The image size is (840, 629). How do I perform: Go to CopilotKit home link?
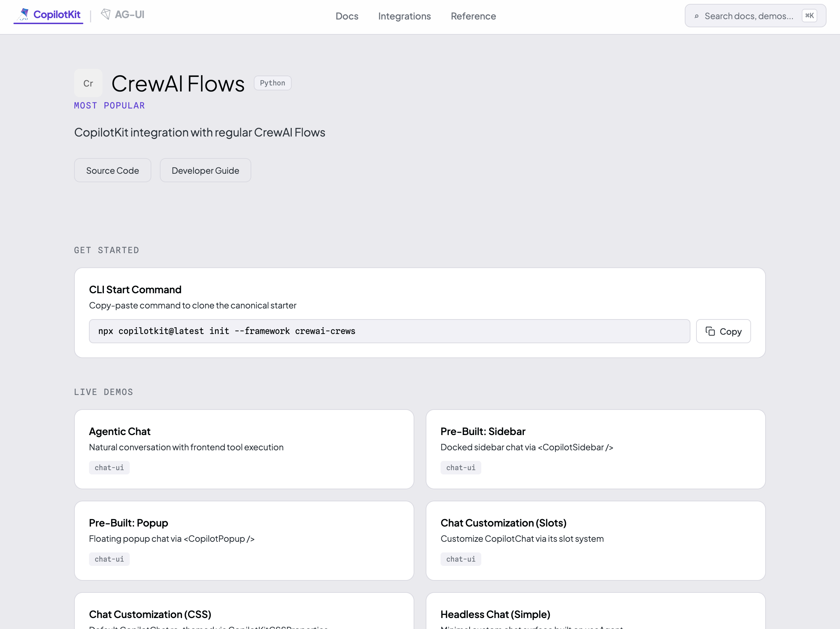pos(48,15)
